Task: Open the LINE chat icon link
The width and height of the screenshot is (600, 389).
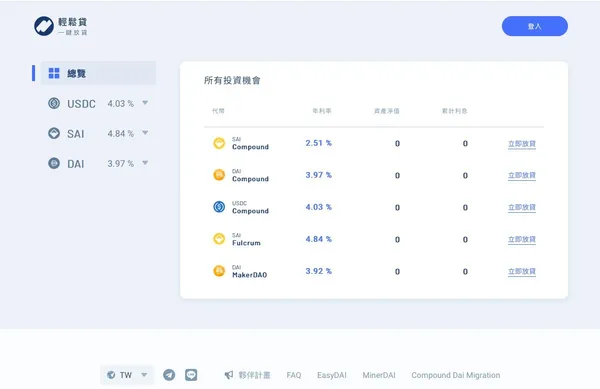Action: 191,375
